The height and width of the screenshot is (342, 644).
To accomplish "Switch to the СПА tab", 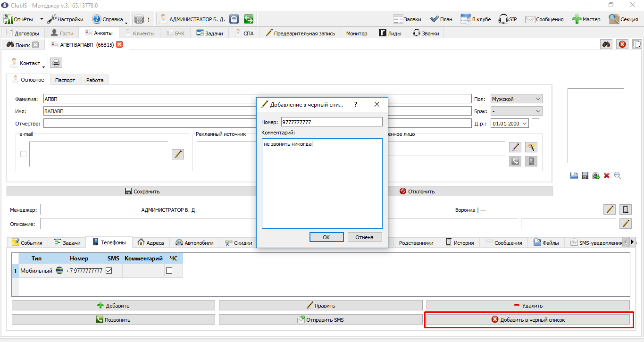I will click(244, 33).
